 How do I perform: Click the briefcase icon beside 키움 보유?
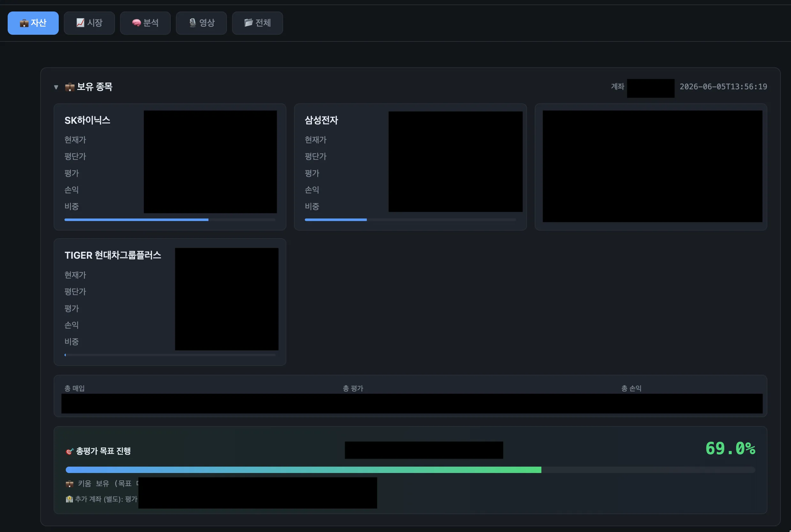70,484
